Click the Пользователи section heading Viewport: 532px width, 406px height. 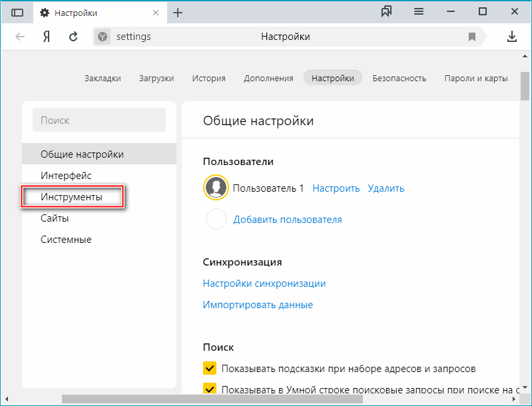pyautogui.click(x=238, y=162)
